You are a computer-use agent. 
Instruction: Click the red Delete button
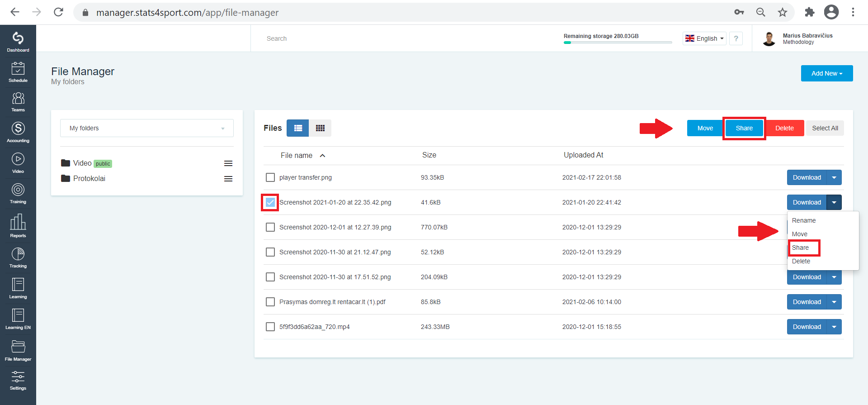pos(784,128)
